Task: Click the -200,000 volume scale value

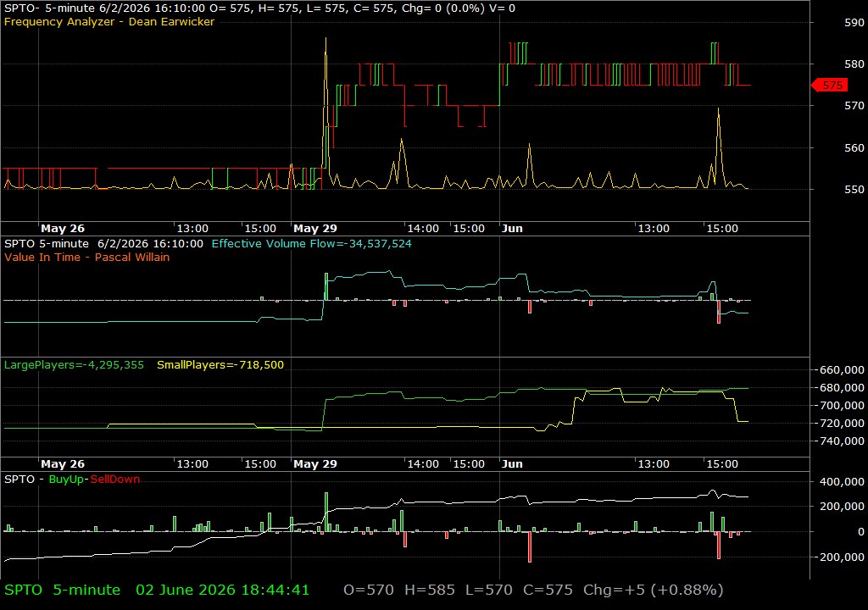Action: pos(840,557)
